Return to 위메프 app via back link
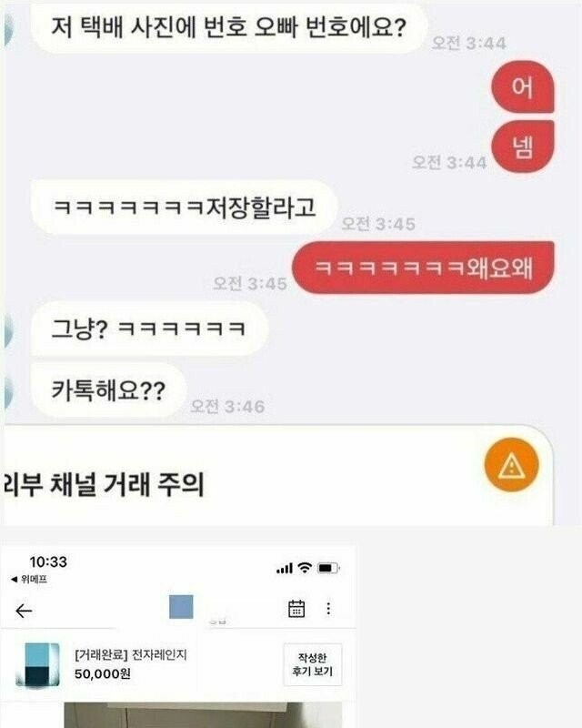Viewport: 582px width, 728px height. (29, 580)
